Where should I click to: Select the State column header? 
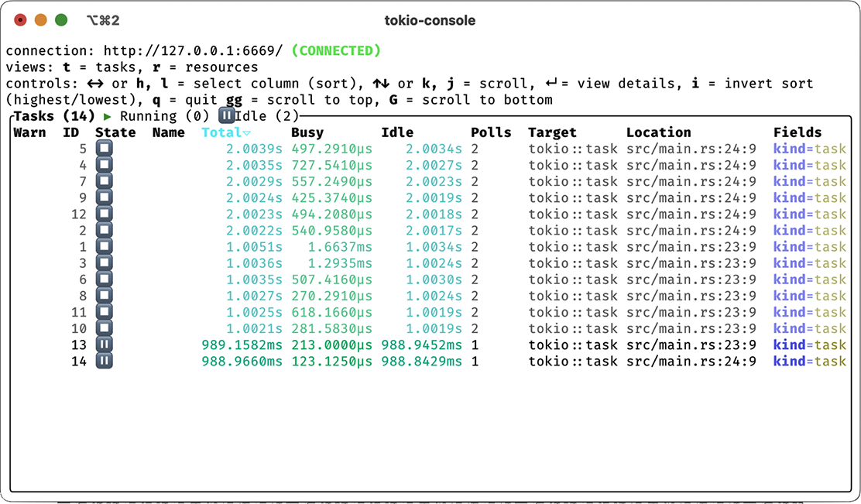(115, 132)
